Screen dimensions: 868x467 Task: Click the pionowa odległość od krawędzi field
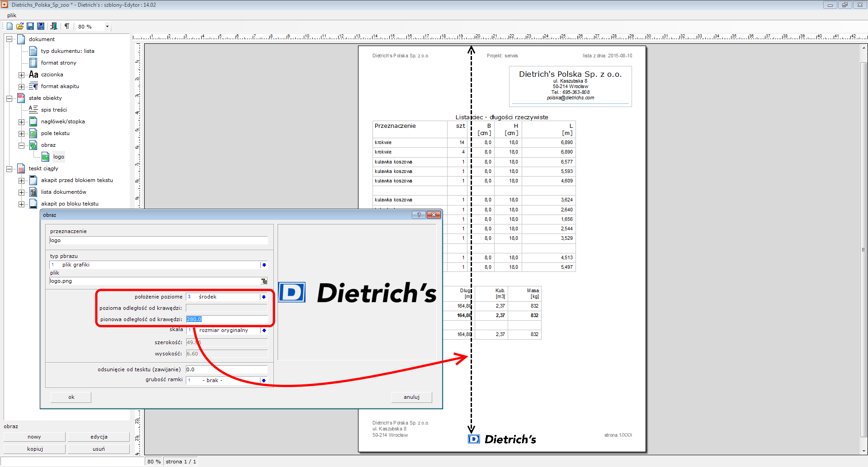(x=226, y=319)
